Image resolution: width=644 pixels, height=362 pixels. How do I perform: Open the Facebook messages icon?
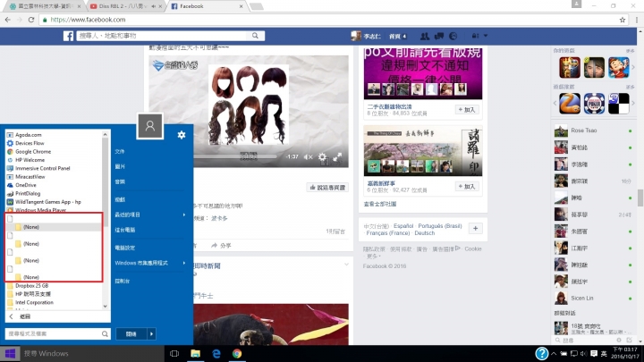pyautogui.click(x=439, y=36)
